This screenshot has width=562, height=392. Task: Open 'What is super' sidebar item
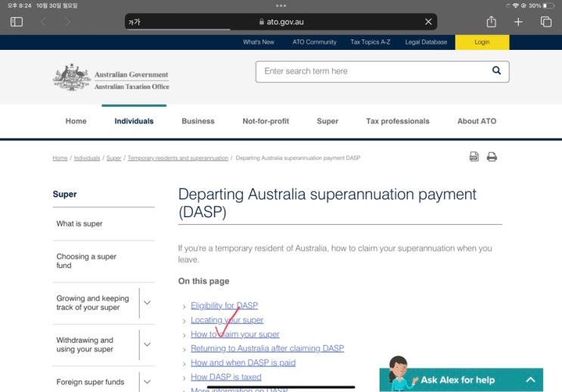[79, 223]
